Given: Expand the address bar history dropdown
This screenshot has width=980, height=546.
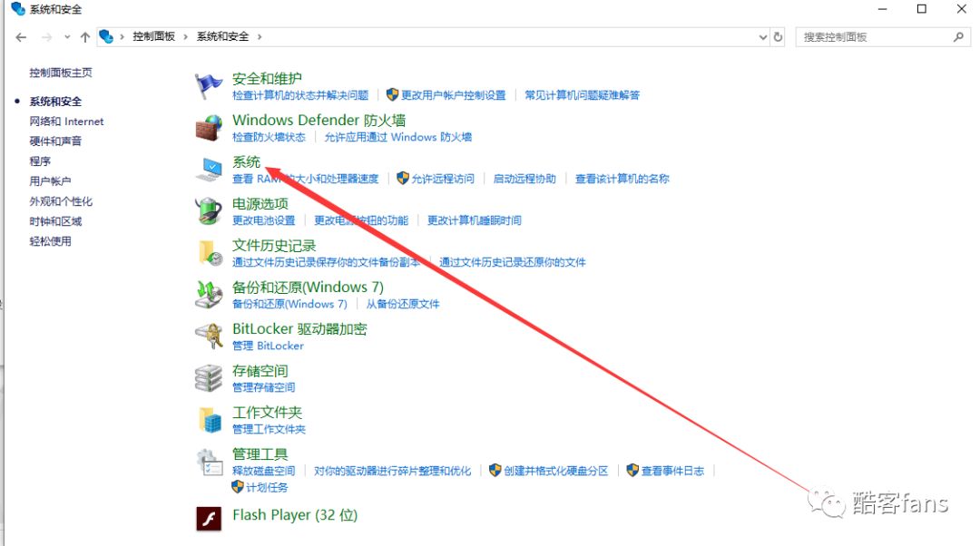Looking at the screenshot, I should [x=762, y=37].
